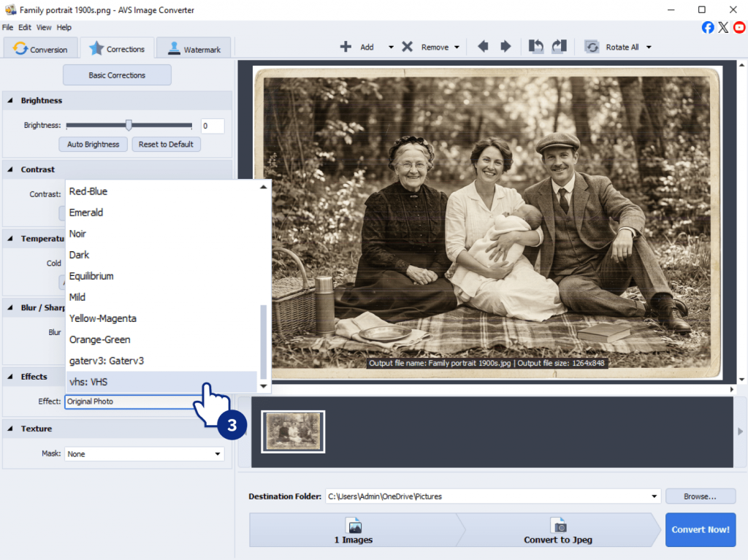Viewport: 748px width, 560px height.
Task: Go to previous image with left arrow
Action: pos(483,47)
